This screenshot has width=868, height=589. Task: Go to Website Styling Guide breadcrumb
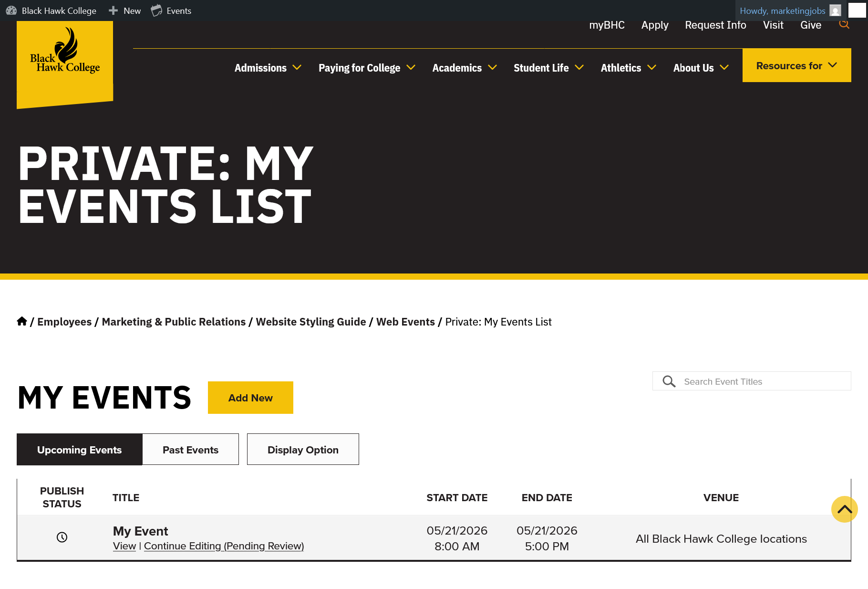pos(311,322)
